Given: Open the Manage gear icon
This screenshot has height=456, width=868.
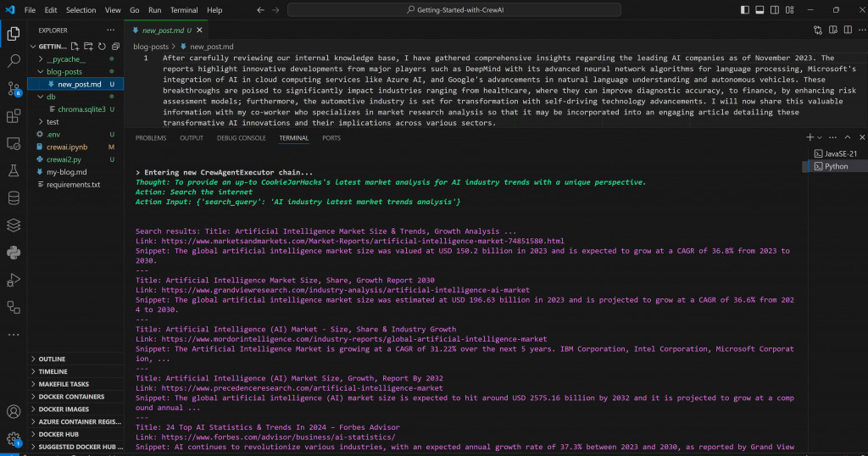Looking at the screenshot, I should [x=14, y=439].
